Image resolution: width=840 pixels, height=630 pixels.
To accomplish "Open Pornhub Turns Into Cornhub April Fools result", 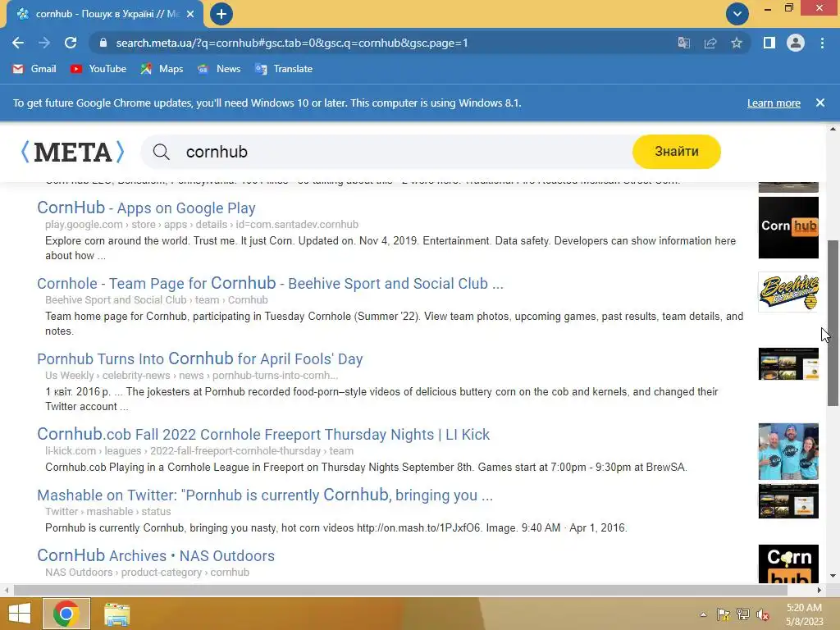I will click(200, 359).
